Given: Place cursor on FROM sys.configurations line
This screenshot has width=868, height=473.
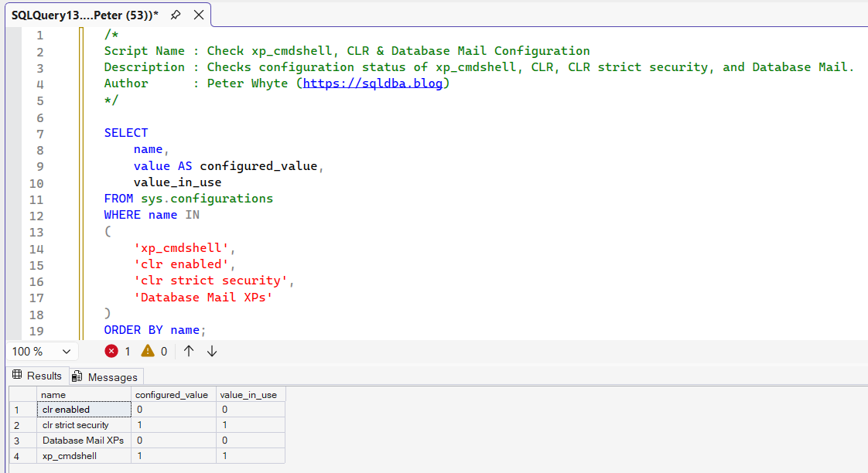Looking at the screenshot, I should (x=189, y=199).
